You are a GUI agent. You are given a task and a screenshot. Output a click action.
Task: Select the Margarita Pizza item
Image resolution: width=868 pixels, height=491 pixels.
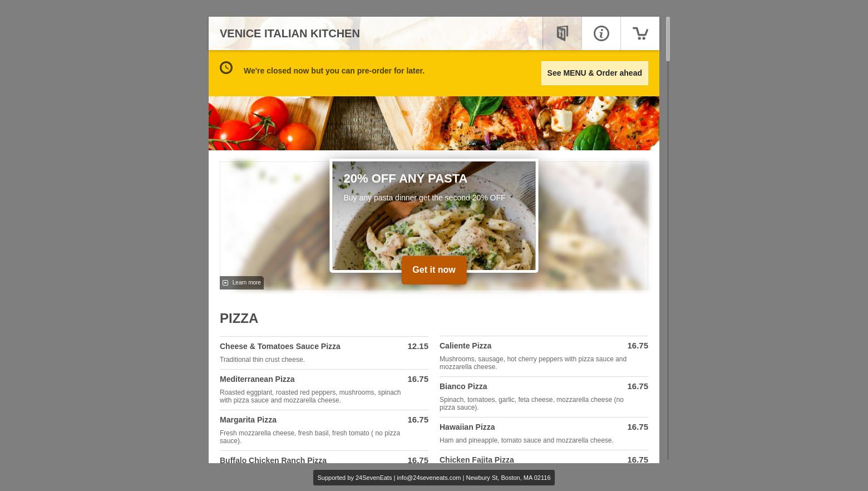pyautogui.click(x=324, y=430)
